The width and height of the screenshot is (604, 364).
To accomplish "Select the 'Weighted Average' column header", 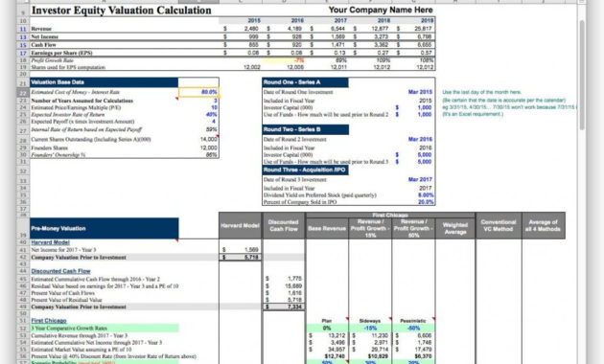I will point(455,229).
